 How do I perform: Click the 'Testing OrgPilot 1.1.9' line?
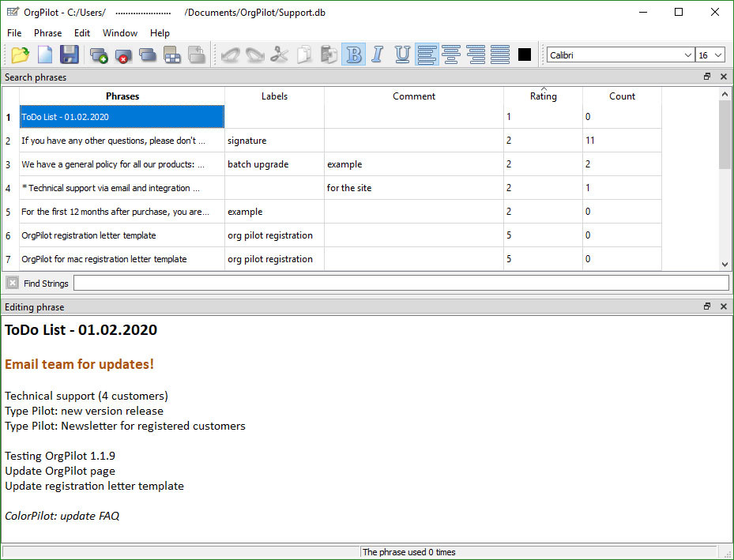coord(60,456)
